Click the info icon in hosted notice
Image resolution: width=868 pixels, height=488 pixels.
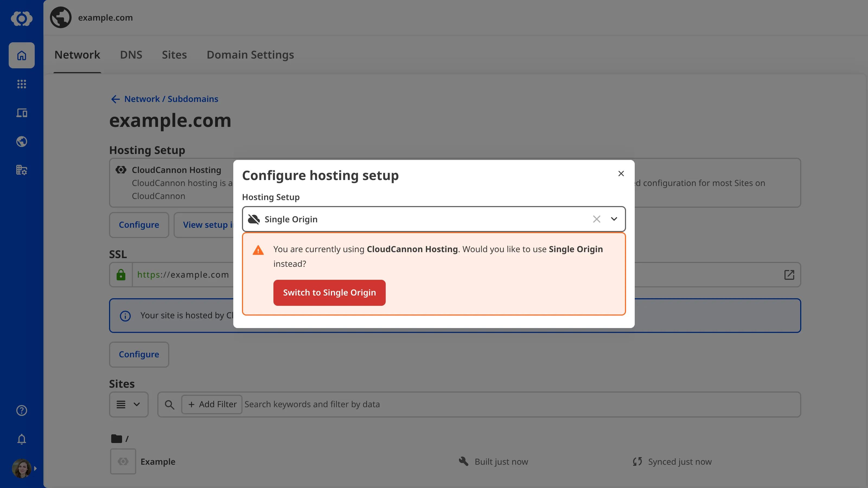[x=125, y=316]
